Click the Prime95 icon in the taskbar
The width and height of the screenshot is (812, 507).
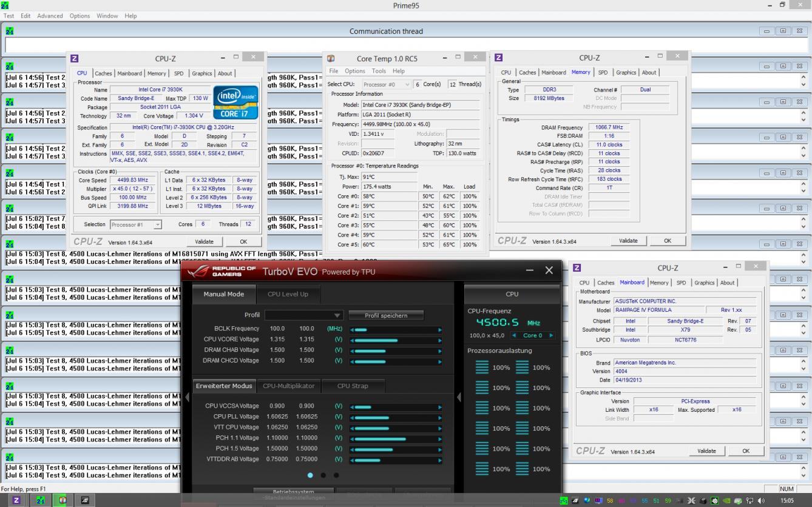pos(40,500)
